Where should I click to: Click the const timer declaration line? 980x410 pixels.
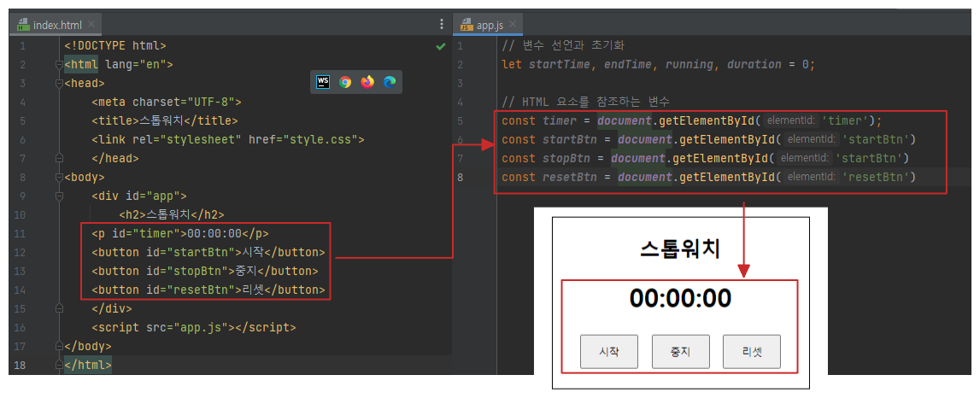click(x=691, y=120)
